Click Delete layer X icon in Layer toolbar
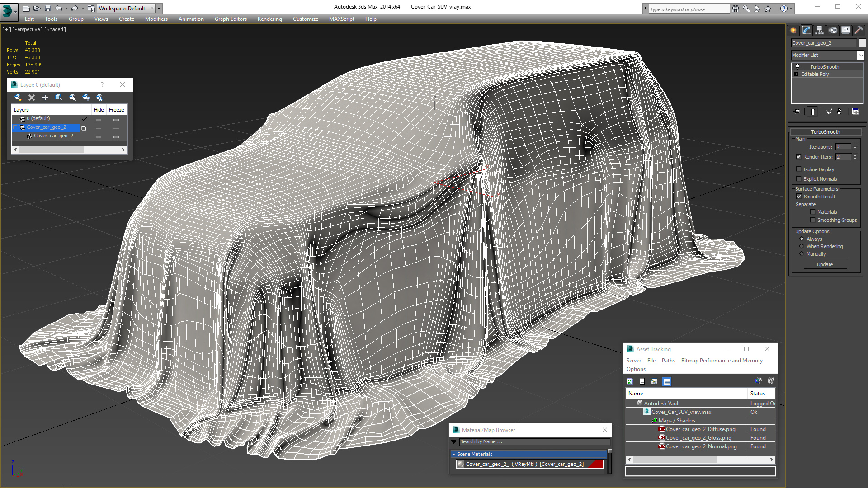868x488 pixels. click(32, 98)
